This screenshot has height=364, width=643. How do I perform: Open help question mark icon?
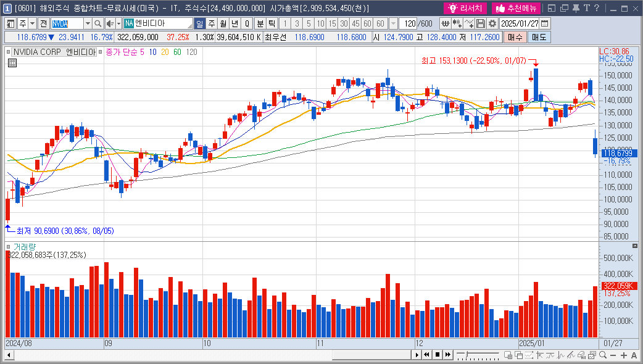point(597,8)
